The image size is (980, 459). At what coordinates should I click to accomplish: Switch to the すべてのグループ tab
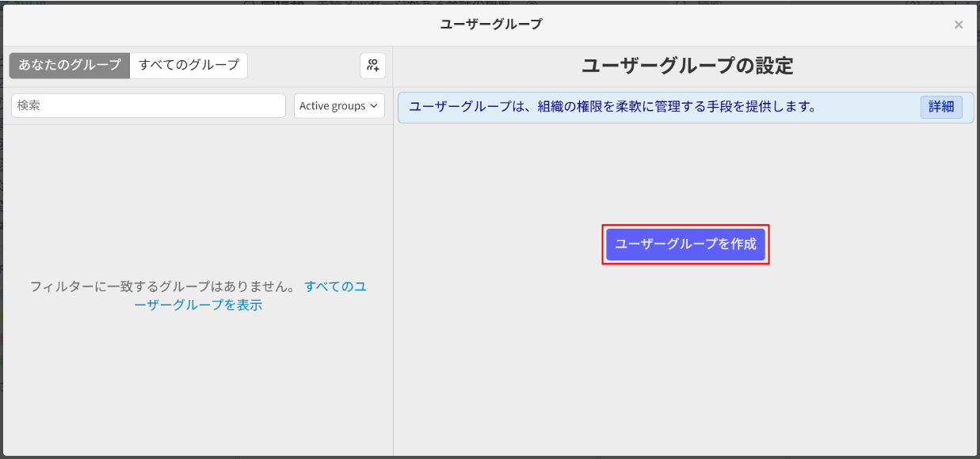(189, 66)
